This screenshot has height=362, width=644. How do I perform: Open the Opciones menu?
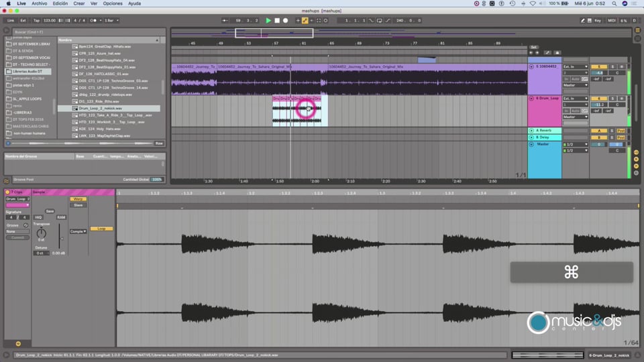pyautogui.click(x=113, y=3)
